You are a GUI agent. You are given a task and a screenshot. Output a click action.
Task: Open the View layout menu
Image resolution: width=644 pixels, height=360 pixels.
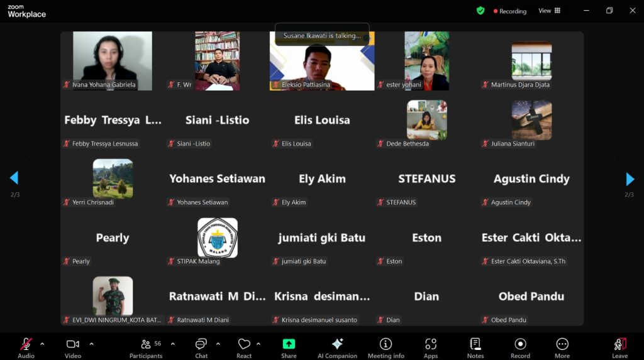click(549, 11)
